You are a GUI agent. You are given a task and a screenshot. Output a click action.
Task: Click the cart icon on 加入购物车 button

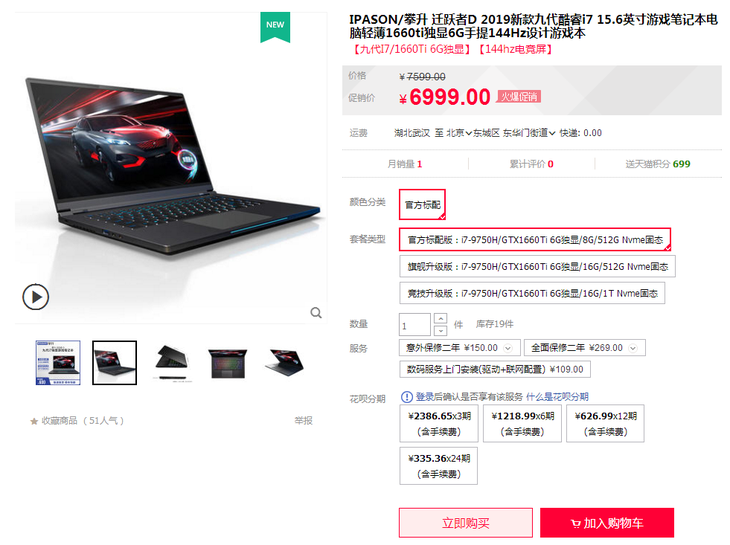point(576,524)
